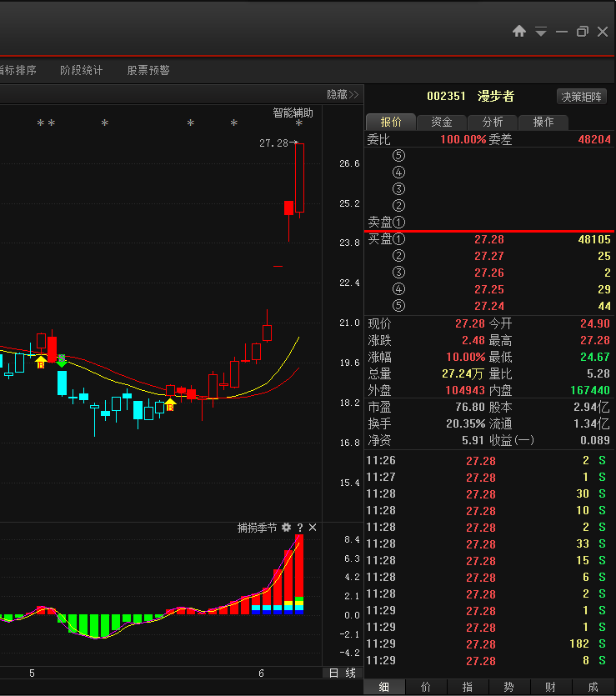Switch to the 资金 tab
Screen dimensions: 616x696
(442, 122)
